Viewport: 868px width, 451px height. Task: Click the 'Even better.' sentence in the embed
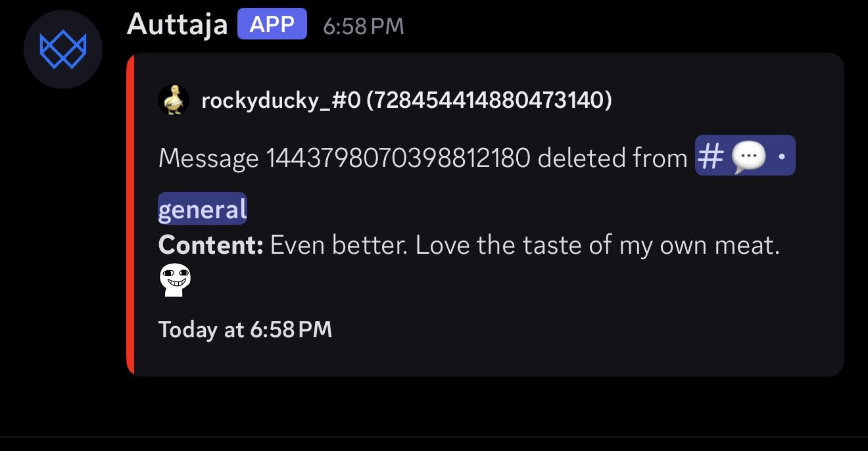pos(339,245)
